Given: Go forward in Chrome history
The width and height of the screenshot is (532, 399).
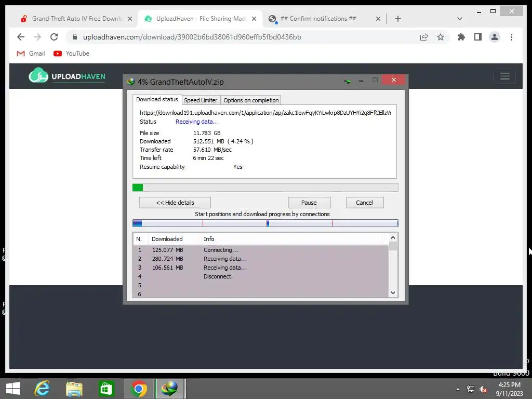Looking at the screenshot, I should point(37,37).
